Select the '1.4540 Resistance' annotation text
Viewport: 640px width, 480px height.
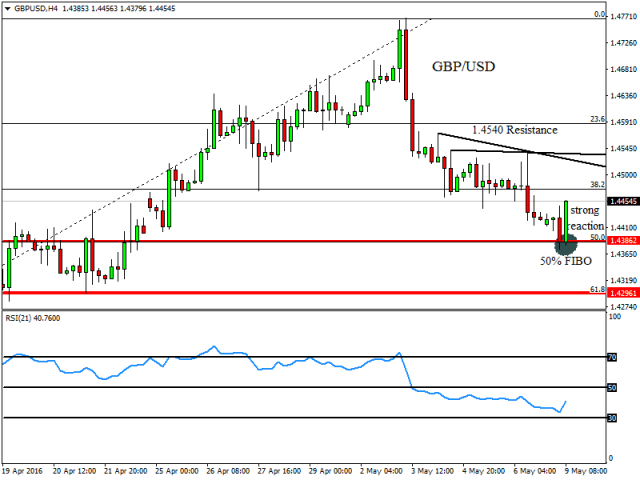[x=515, y=130]
